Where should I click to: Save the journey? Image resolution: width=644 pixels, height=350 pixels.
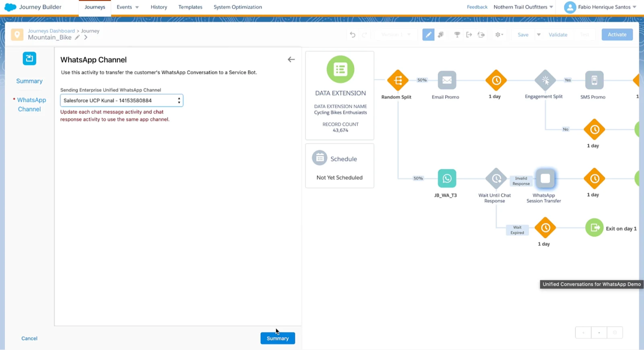tap(523, 35)
